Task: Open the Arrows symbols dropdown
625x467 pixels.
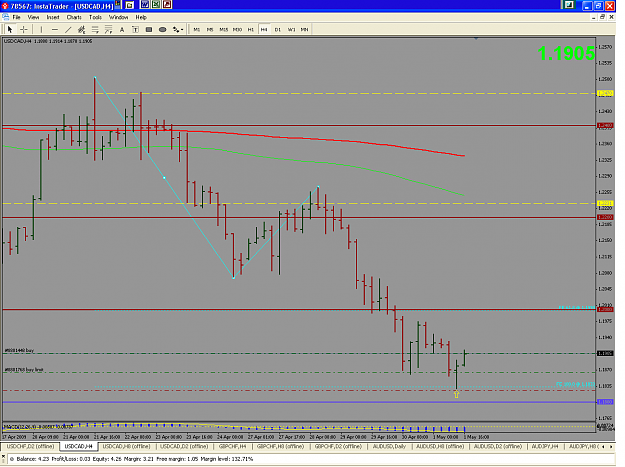Action: pos(178,29)
